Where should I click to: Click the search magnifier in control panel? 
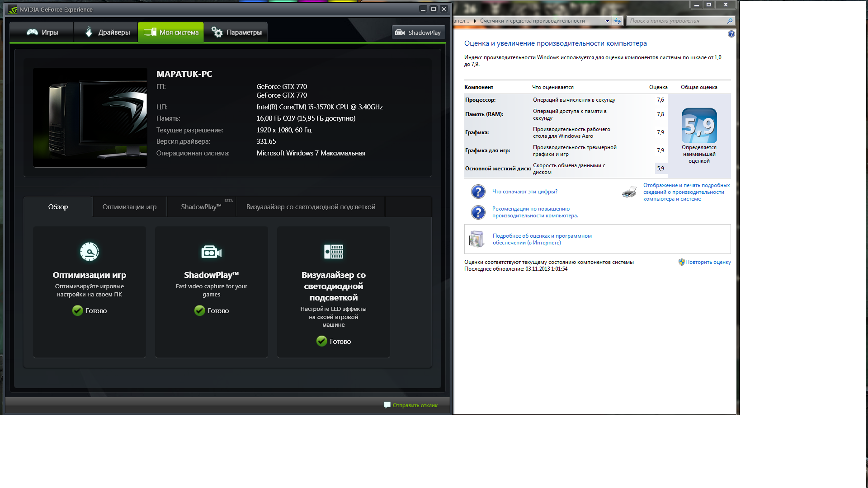(x=729, y=21)
